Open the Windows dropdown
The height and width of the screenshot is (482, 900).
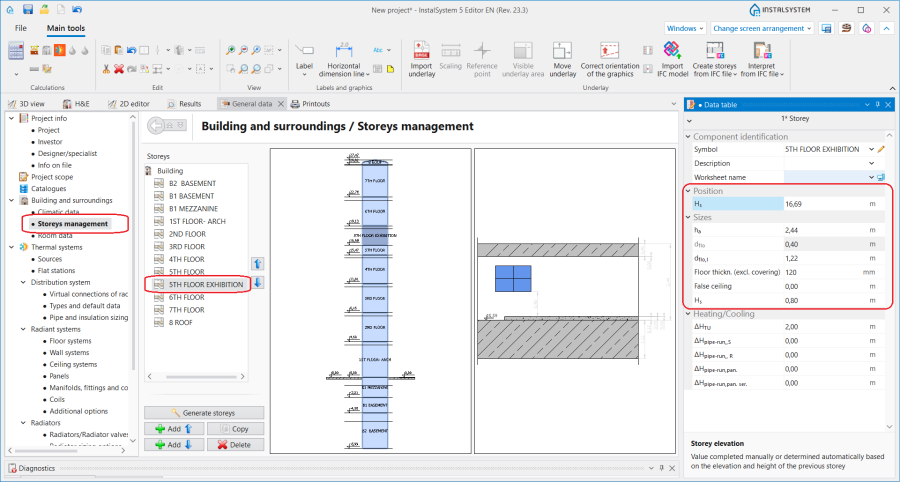[685, 28]
